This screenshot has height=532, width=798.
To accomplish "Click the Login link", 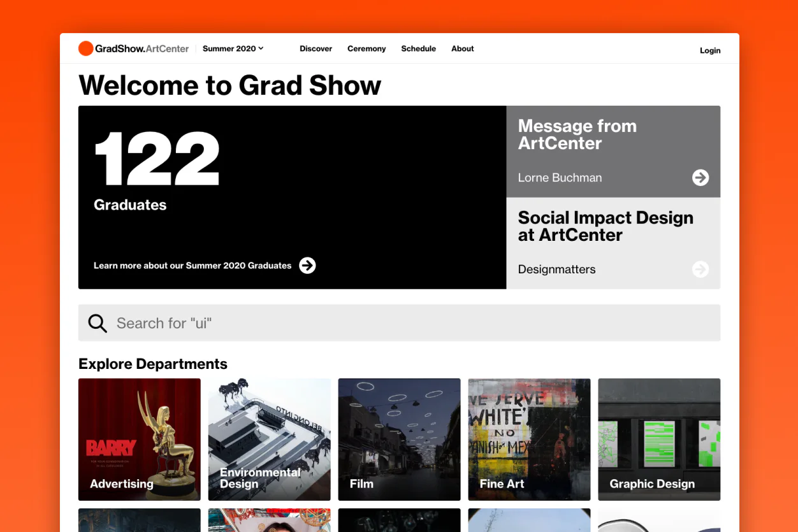I will [710, 50].
